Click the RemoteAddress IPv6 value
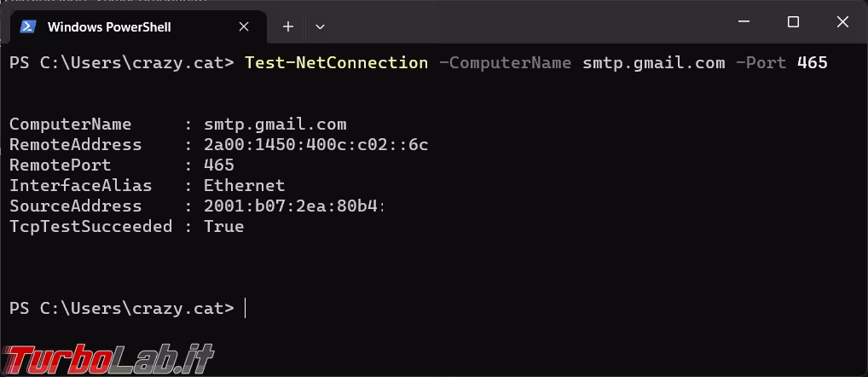868x377 pixels. tap(315, 144)
